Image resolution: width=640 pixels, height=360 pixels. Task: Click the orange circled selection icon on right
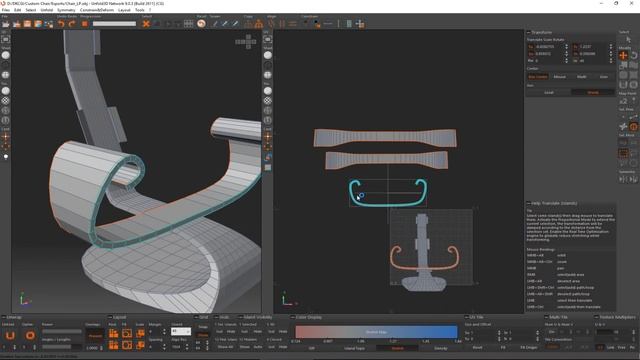point(633,127)
